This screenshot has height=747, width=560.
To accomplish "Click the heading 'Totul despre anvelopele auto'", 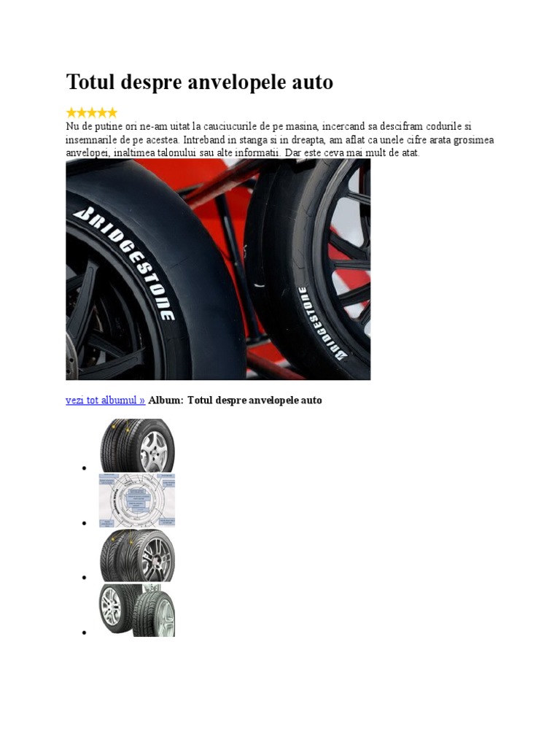I will click(x=200, y=82).
